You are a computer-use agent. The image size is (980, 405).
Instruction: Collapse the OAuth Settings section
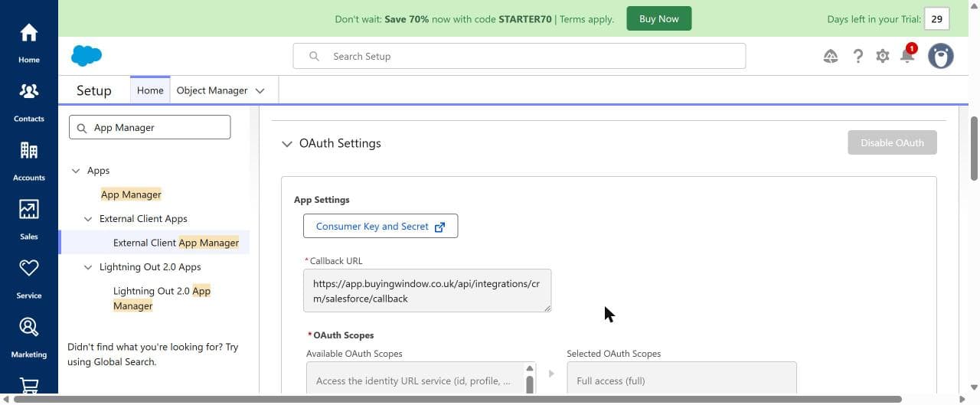coord(287,143)
